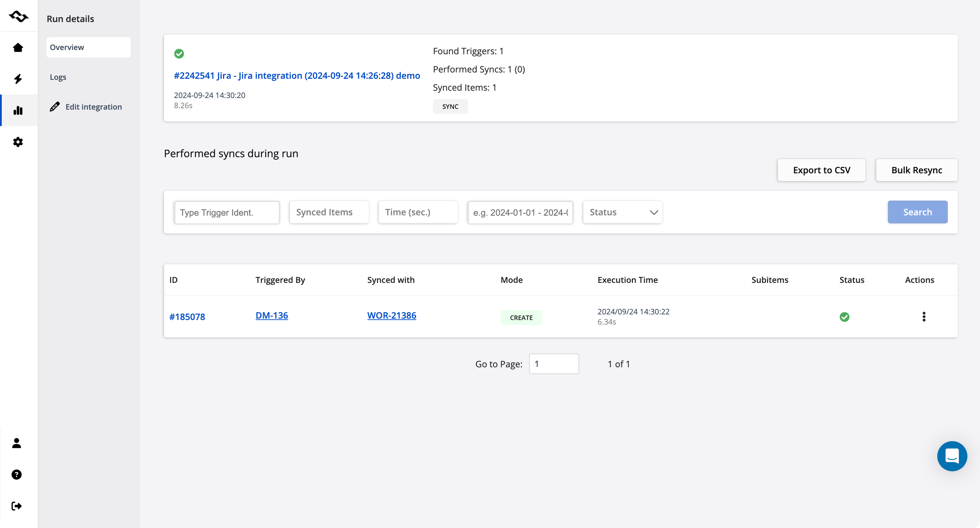Click the Synced with column header
The width and height of the screenshot is (980, 528).
(x=391, y=280)
